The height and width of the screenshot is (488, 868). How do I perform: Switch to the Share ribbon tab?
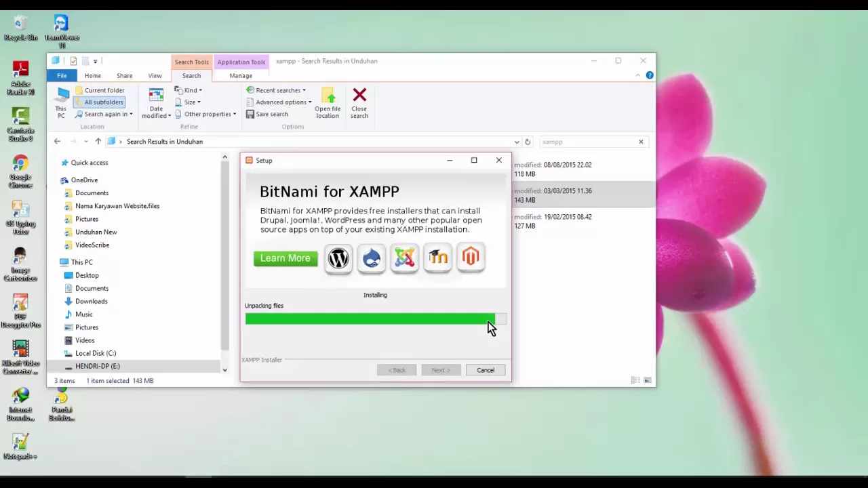(x=124, y=76)
